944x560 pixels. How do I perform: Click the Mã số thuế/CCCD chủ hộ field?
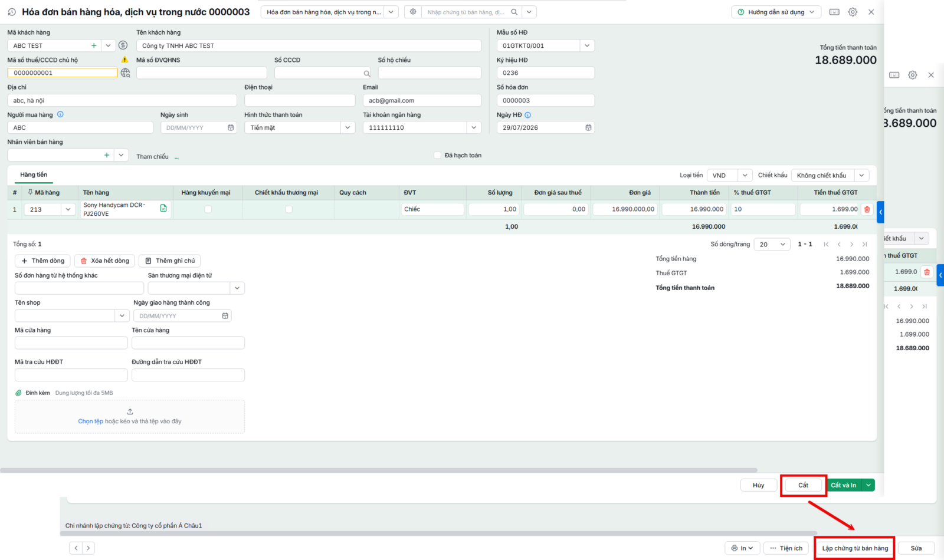coord(62,73)
